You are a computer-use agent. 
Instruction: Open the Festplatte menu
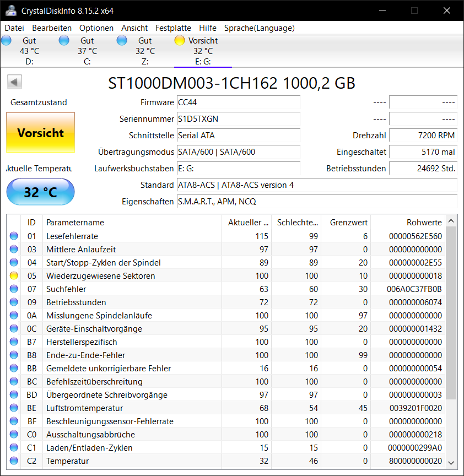click(x=173, y=28)
